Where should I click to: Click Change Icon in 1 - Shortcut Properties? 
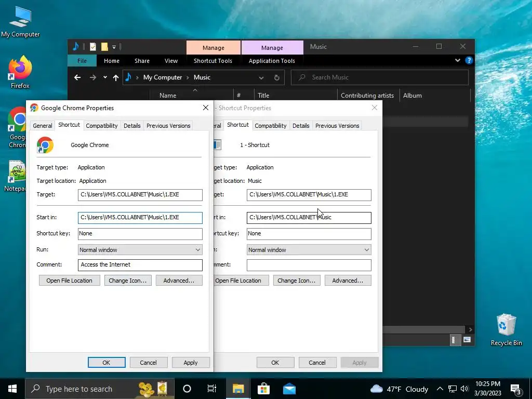pyautogui.click(x=296, y=281)
